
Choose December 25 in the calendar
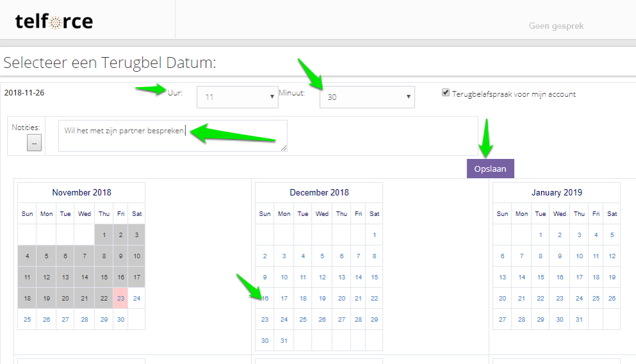click(x=303, y=319)
